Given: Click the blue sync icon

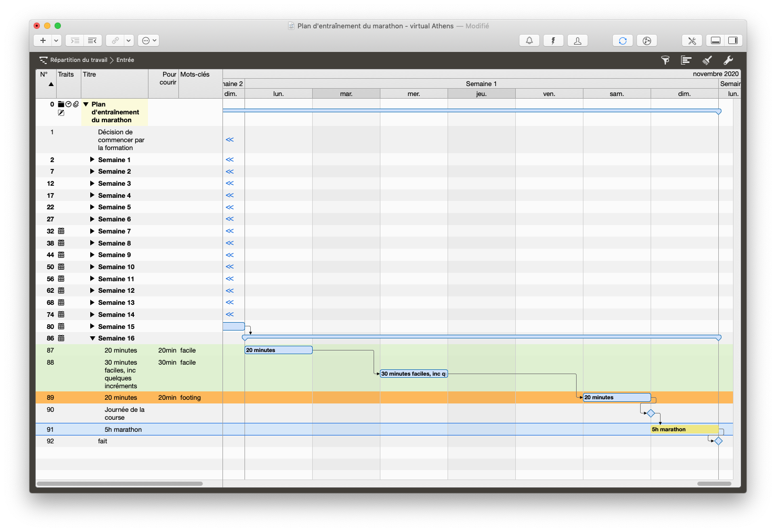Looking at the screenshot, I should point(622,40).
